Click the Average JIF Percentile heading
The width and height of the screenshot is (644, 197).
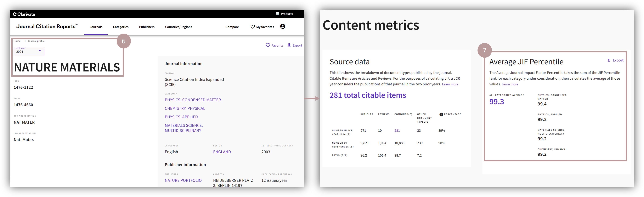[526, 62]
